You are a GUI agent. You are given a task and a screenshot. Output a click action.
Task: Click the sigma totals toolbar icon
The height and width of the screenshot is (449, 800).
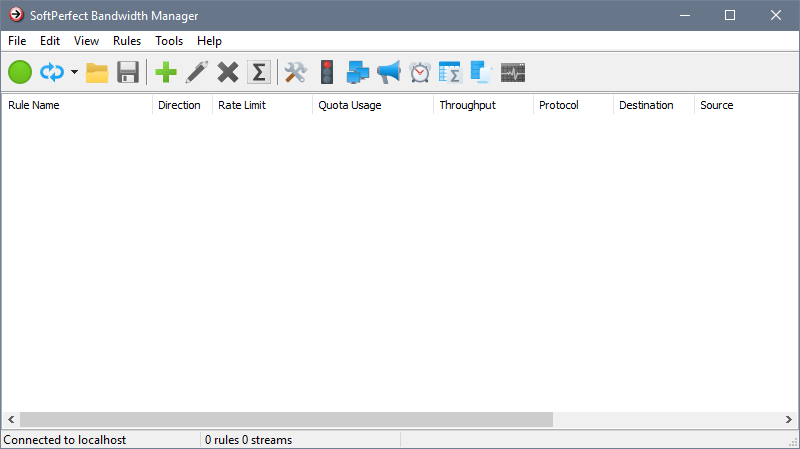point(259,72)
